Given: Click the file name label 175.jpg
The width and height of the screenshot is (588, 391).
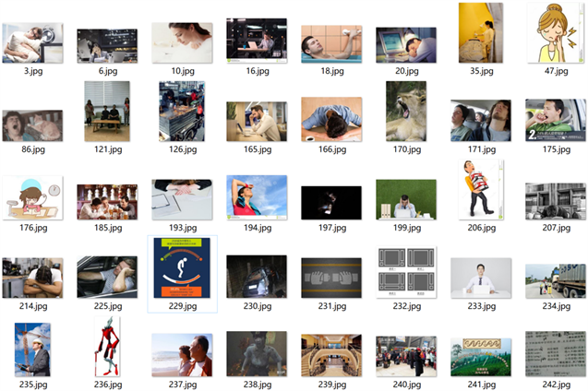Looking at the screenshot, I should point(557,149).
